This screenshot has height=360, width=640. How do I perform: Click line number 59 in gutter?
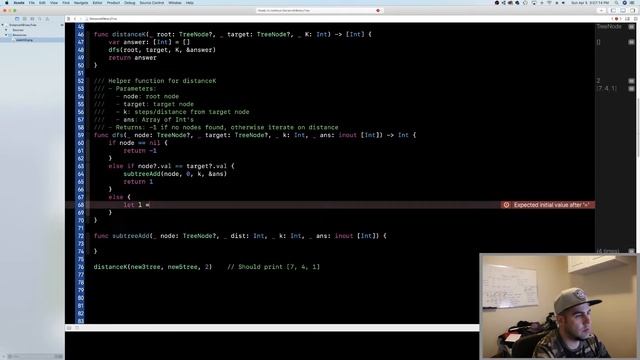click(80, 135)
